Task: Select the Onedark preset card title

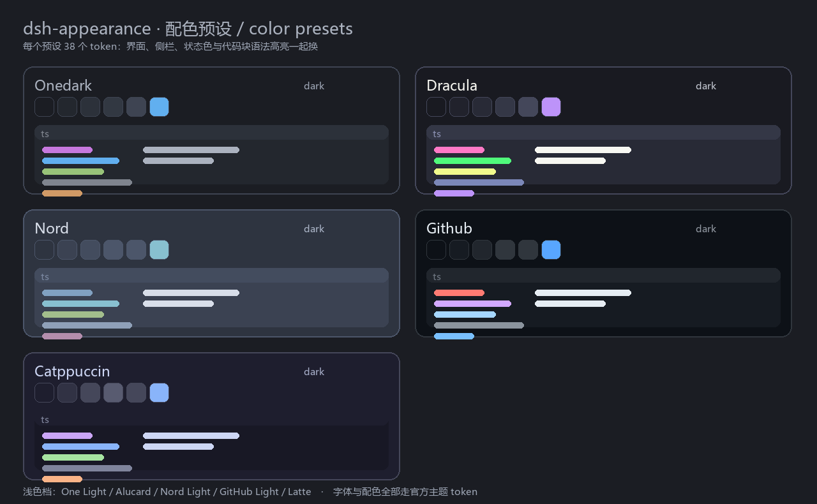Action: coord(63,85)
